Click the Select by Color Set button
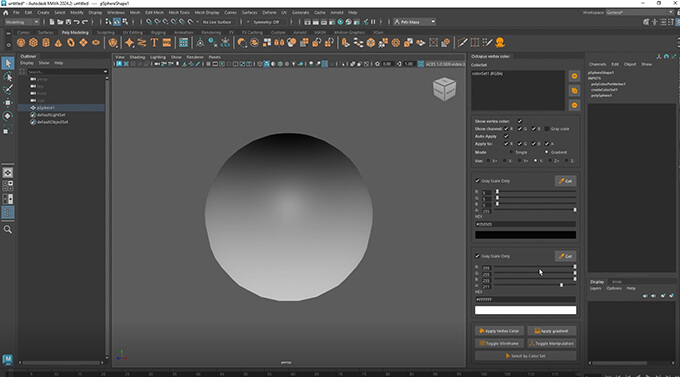 click(x=525, y=356)
